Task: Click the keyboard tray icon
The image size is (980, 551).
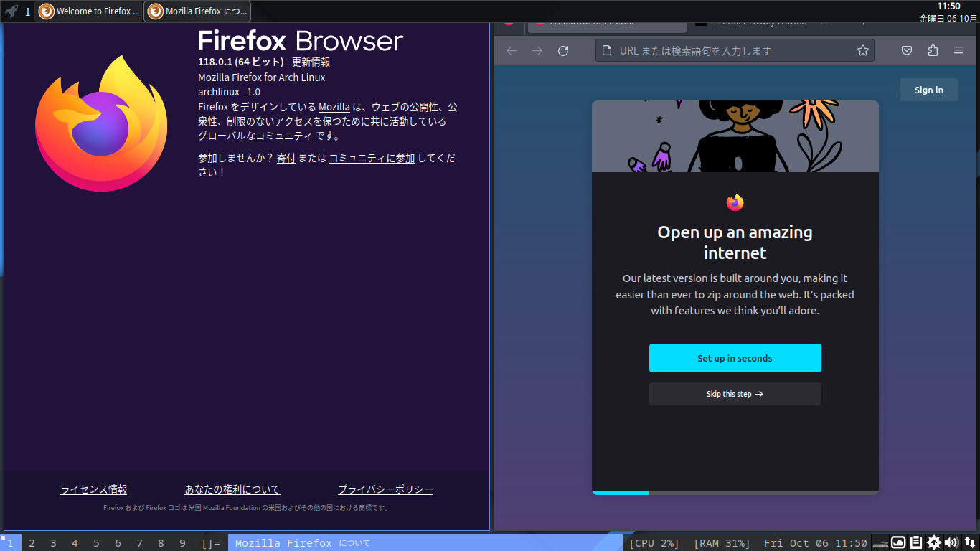Action: click(880, 543)
